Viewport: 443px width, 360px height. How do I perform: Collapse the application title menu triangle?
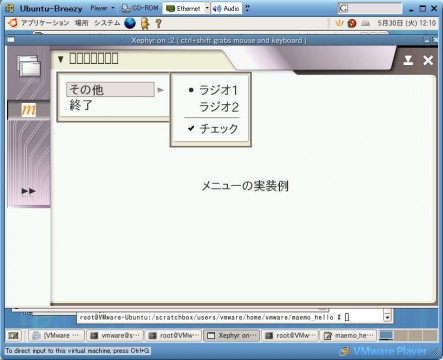coord(60,59)
